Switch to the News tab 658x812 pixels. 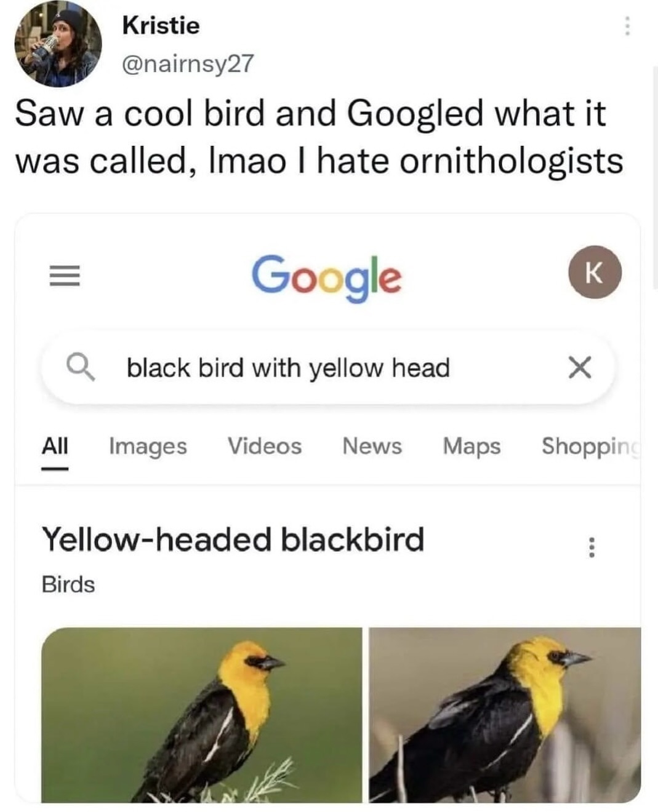372,446
